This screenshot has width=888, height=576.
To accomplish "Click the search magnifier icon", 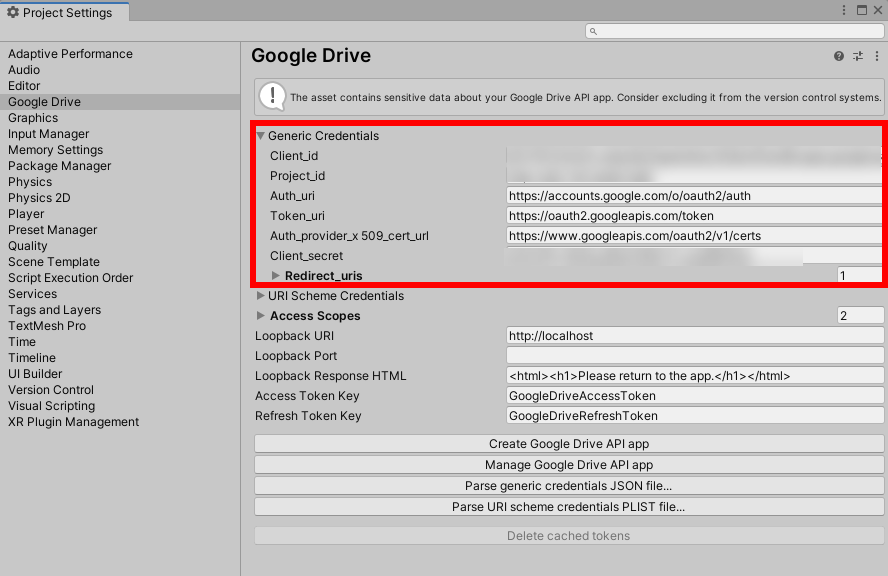I will pos(593,31).
